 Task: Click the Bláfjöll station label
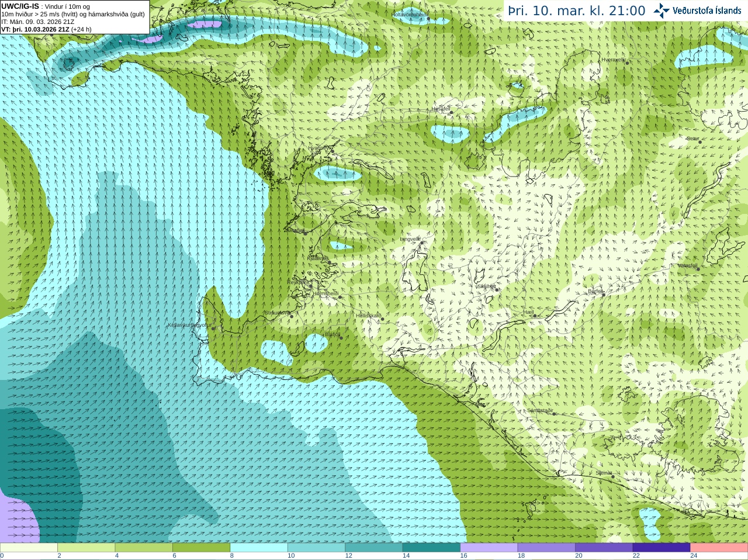pos(332,334)
